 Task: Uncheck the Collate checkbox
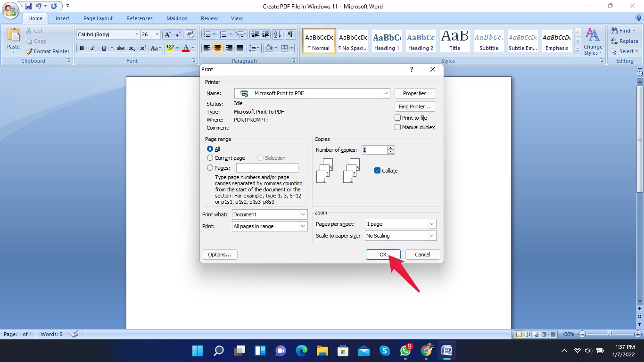pyautogui.click(x=377, y=171)
